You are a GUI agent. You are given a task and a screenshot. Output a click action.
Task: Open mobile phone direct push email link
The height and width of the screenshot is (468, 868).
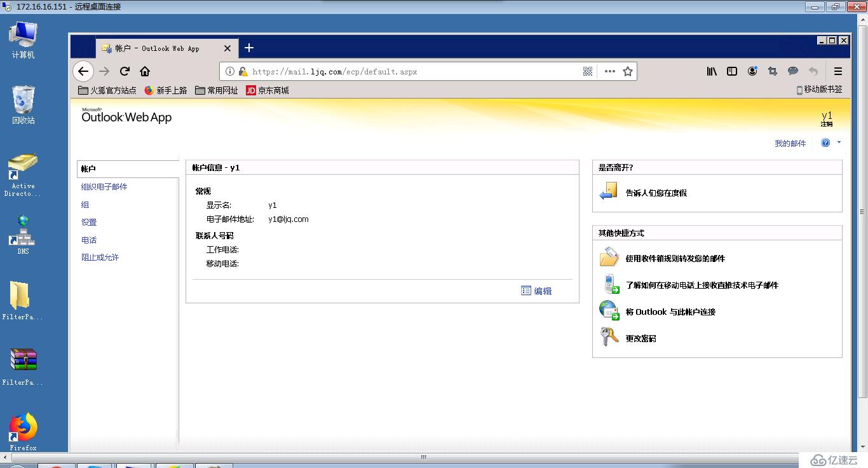[702, 286]
